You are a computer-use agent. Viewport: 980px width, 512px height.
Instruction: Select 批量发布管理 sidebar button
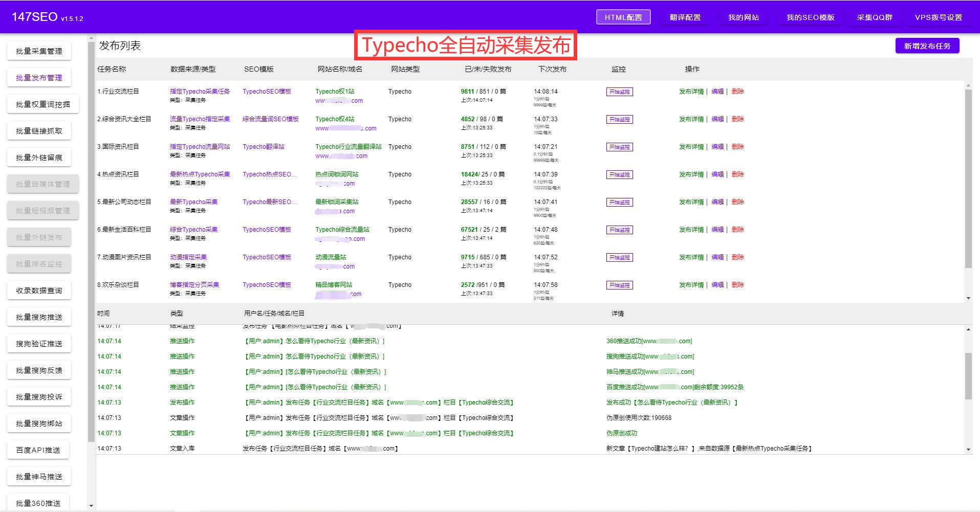coord(39,78)
